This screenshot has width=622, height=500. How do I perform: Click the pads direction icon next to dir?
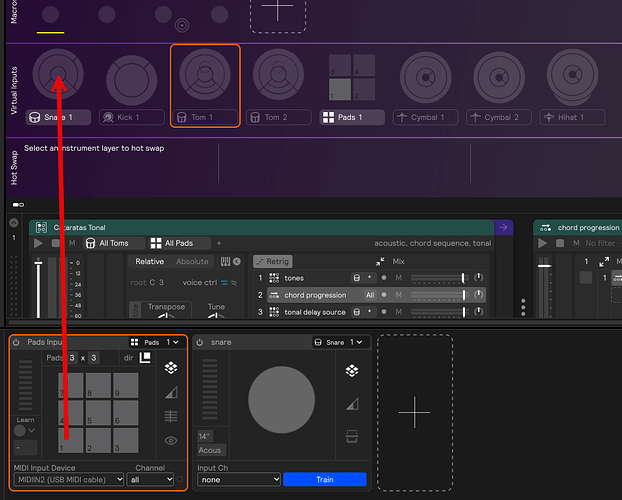pyautogui.click(x=145, y=358)
